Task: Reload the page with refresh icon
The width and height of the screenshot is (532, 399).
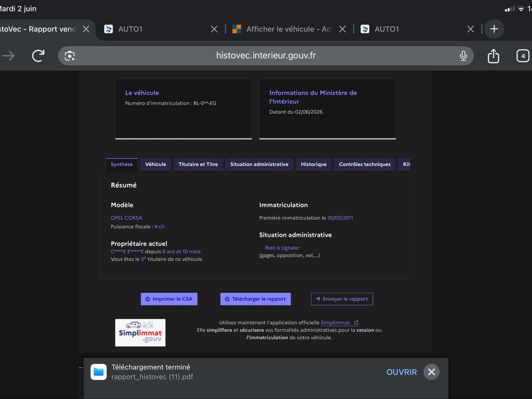Action: pyautogui.click(x=39, y=55)
